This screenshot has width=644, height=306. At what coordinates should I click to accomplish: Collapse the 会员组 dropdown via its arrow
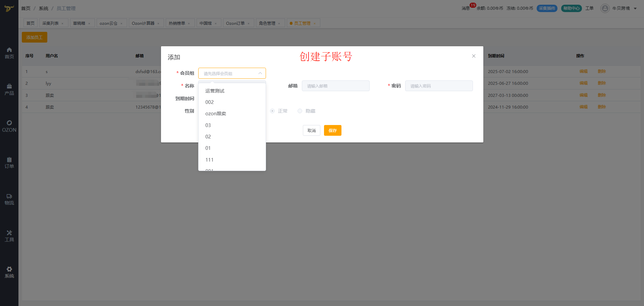point(260,73)
